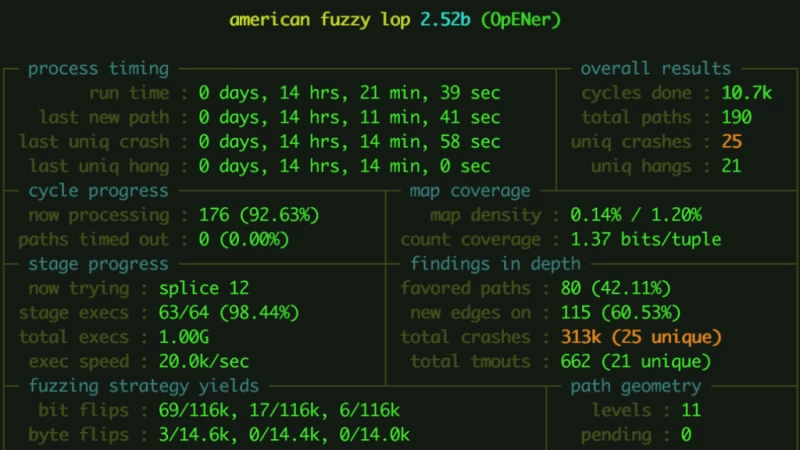Select byte flips yields starting 3/14.6k

coord(284,435)
